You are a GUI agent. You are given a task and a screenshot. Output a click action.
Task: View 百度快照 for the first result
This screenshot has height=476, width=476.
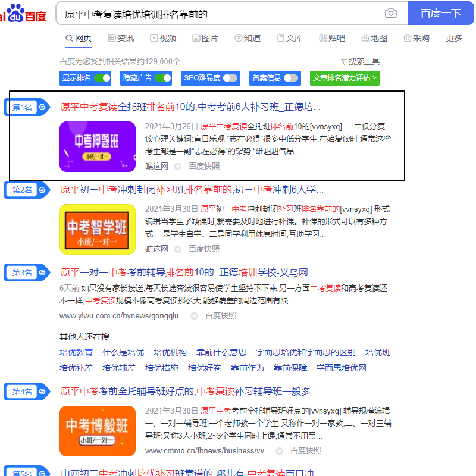(204, 167)
